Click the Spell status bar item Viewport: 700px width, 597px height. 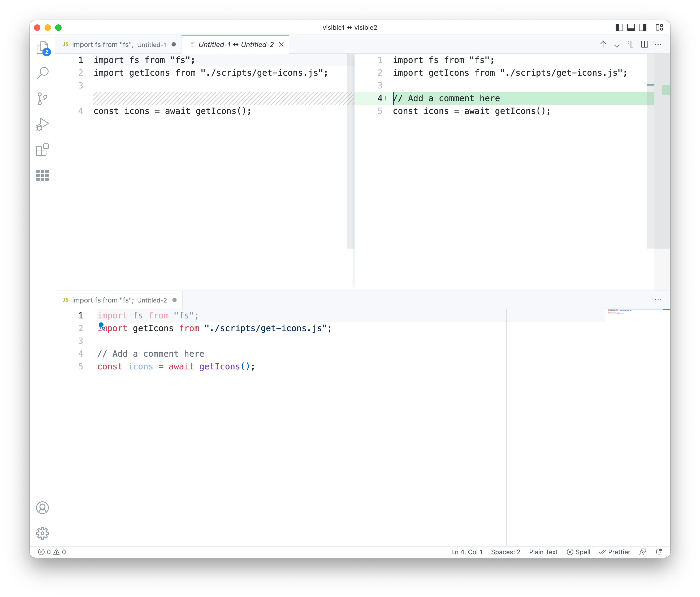579,552
